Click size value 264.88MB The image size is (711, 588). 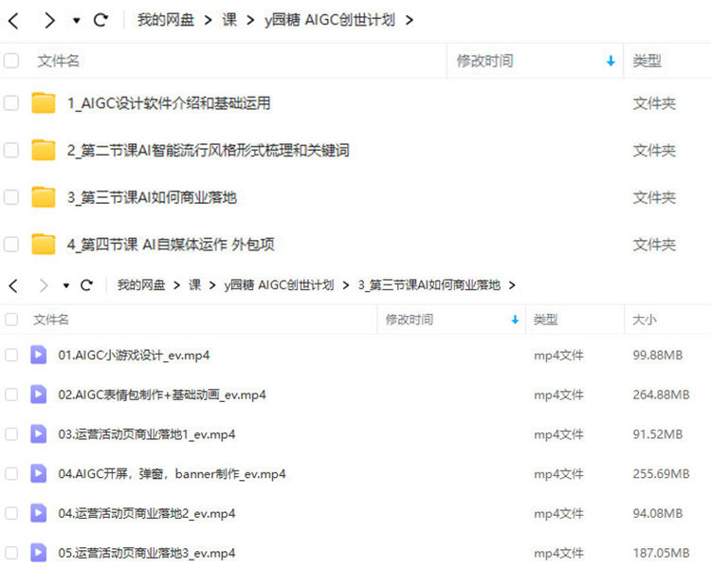point(661,395)
